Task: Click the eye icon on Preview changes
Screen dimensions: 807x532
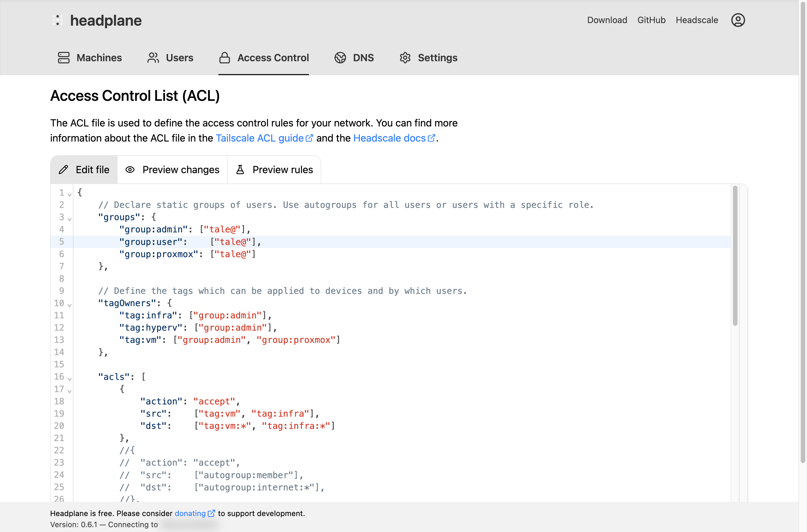Action: 130,170
